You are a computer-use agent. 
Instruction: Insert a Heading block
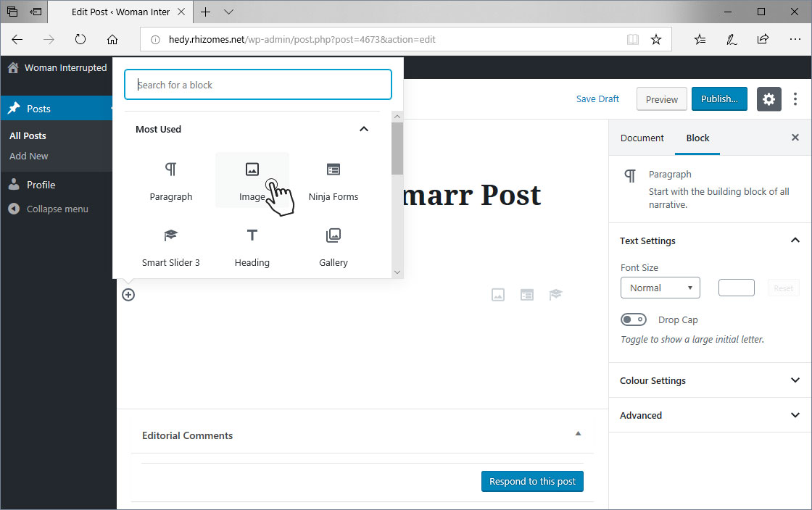click(252, 247)
